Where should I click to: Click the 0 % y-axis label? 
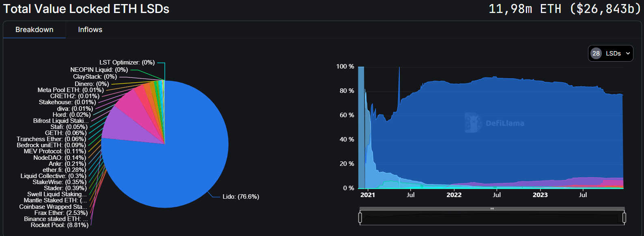349,188
